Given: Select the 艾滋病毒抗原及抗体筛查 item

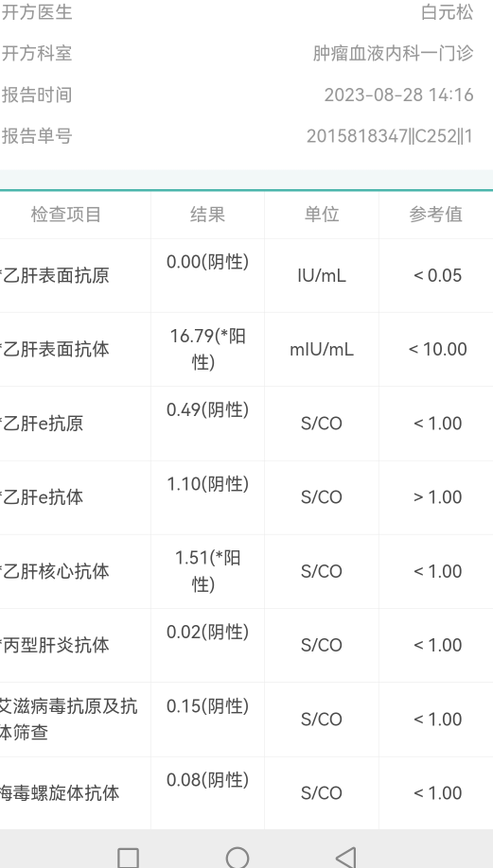Looking at the screenshot, I should [67, 720].
